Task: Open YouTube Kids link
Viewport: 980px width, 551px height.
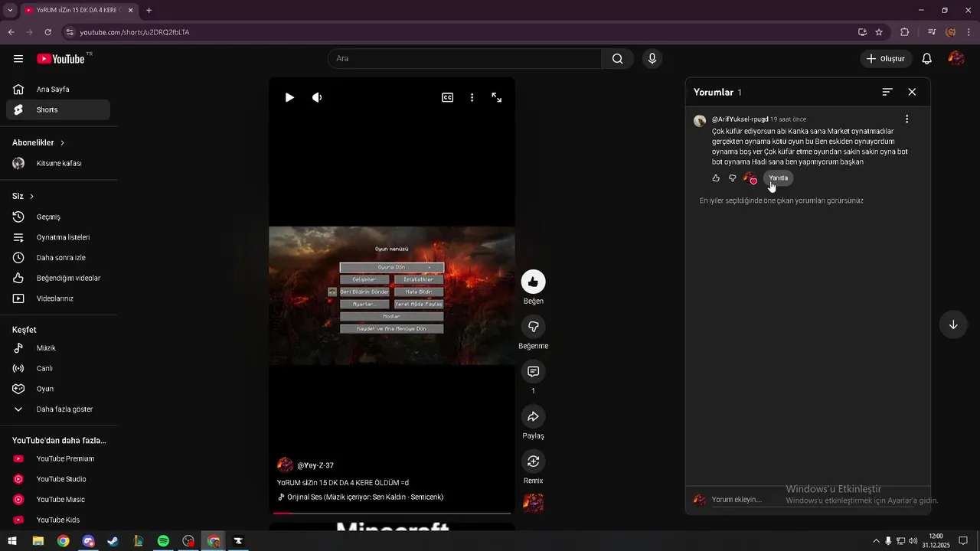Action: 58,520
